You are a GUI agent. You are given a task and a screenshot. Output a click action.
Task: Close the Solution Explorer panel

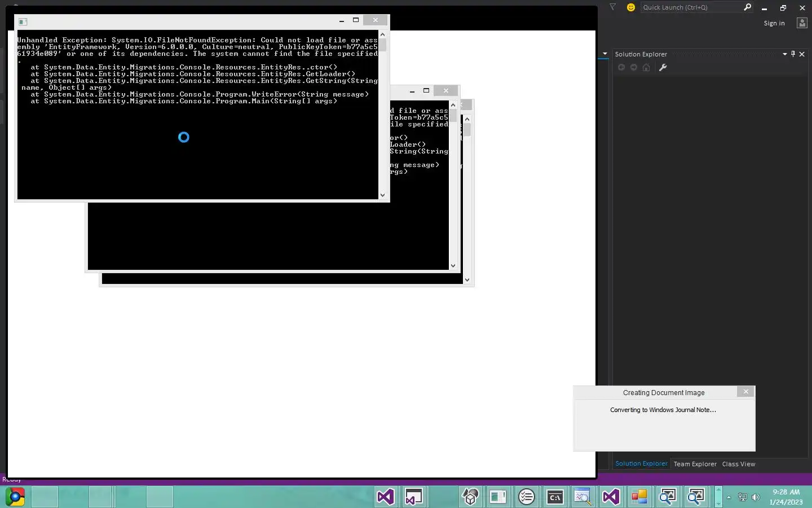pos(802,54)
